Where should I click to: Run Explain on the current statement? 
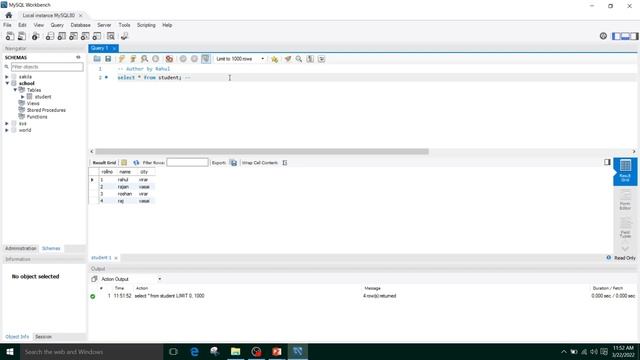coord(144,59)
